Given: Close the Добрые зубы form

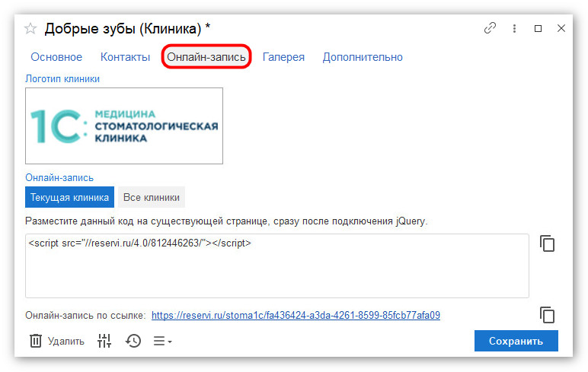Looking at the screenshot, I should pos(561,28).
